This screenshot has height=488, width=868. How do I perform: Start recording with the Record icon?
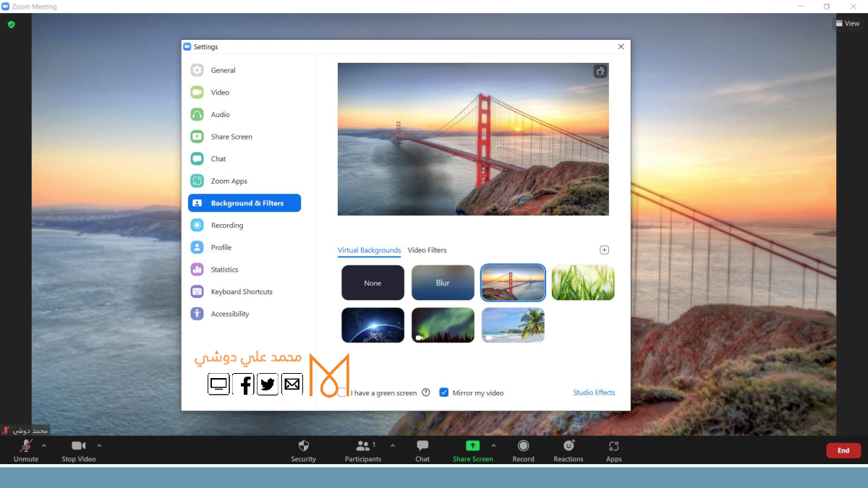523,446
